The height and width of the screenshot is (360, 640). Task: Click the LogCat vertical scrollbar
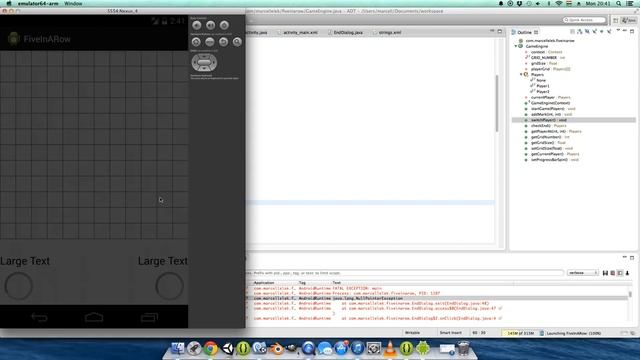click(630, 294)
